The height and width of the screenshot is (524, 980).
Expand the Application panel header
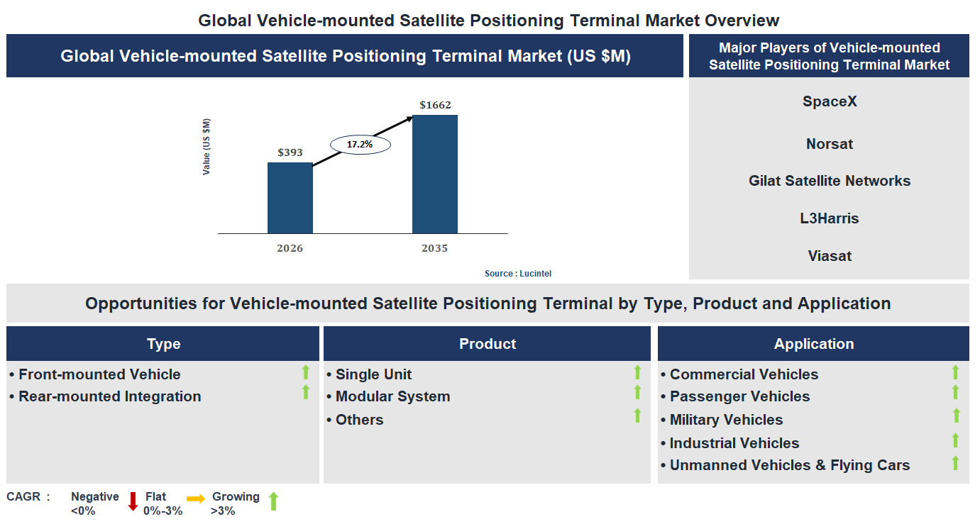pos(813,343)
